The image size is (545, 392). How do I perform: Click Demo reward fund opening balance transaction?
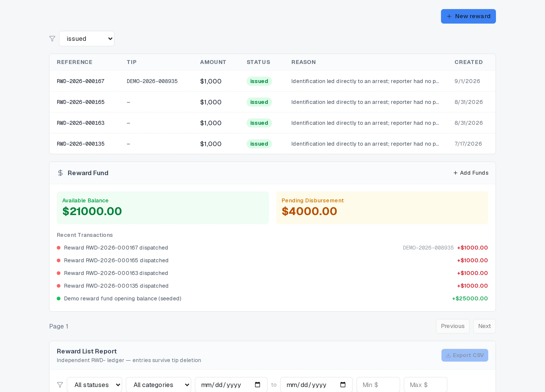123,299
